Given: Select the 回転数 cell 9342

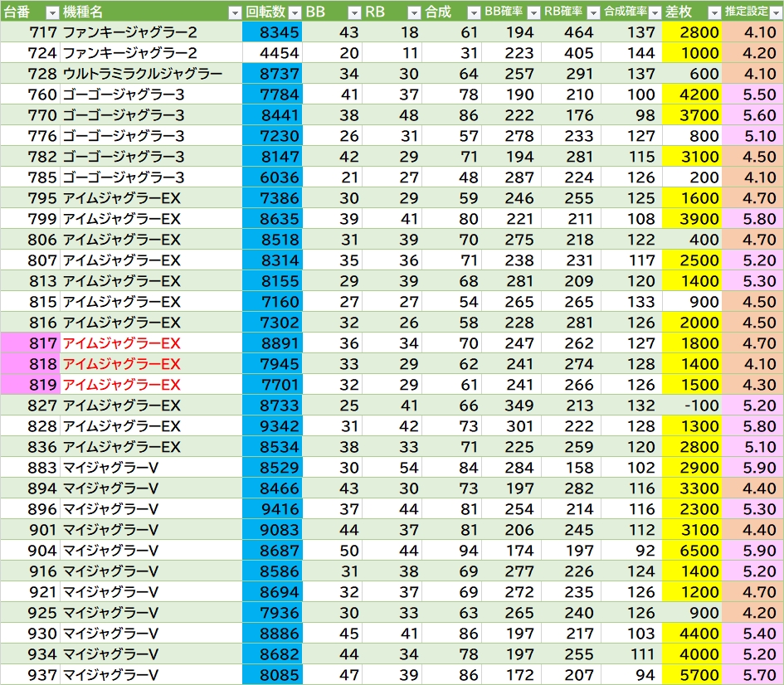Looking at the screenshot, I should tap(272, 426).
